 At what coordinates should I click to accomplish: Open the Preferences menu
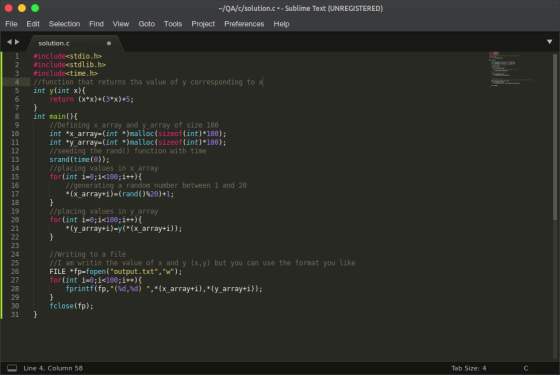pos(244,24)
